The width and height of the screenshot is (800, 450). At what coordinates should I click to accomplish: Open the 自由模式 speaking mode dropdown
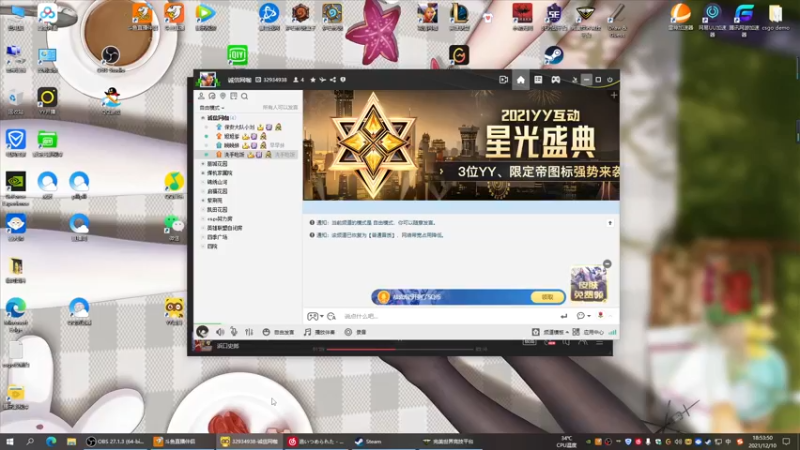212,108
